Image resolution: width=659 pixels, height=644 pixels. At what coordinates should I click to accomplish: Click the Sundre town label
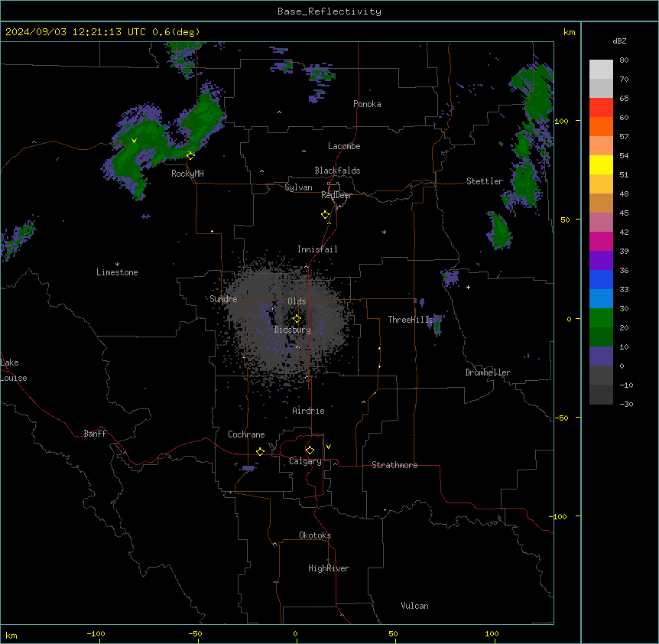click(223, 299)
